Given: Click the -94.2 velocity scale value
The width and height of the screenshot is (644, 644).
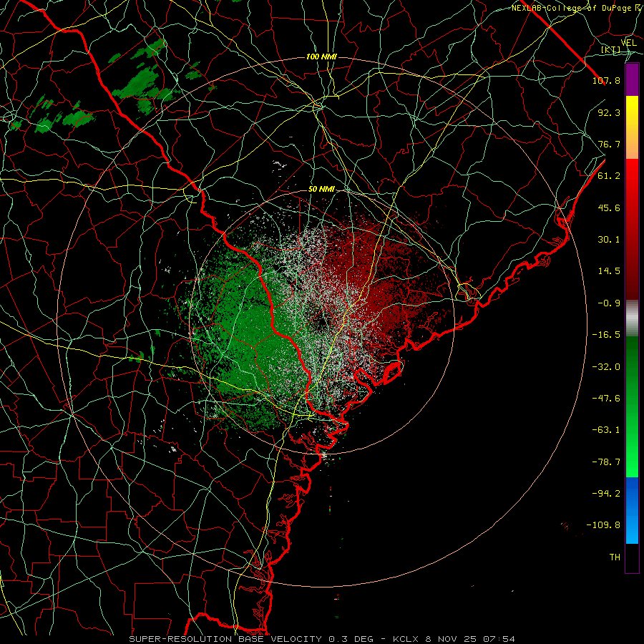Looking at the screenshot, I should pos(606,494).
